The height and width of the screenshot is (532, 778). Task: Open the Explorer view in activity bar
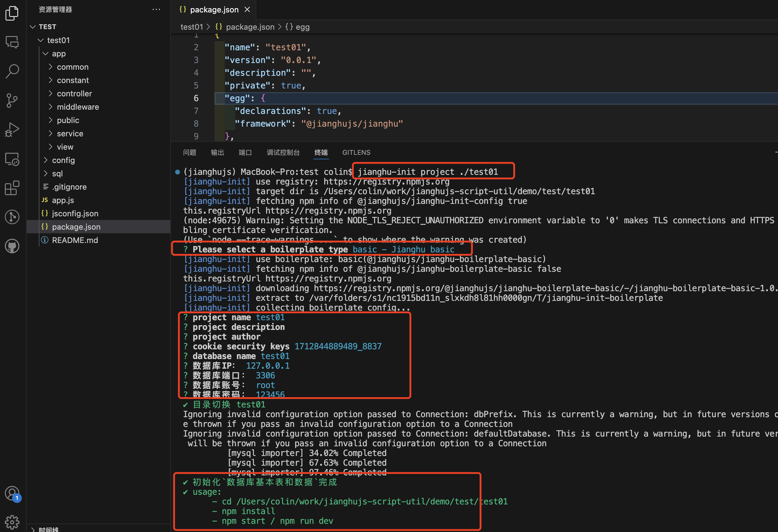(x=12, y=13)
